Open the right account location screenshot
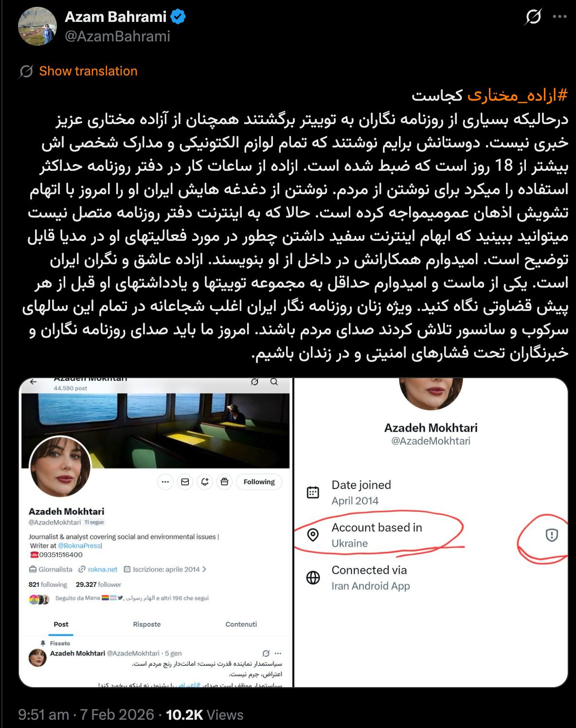This screenshot has width=576, height=728. pos(432,532)
